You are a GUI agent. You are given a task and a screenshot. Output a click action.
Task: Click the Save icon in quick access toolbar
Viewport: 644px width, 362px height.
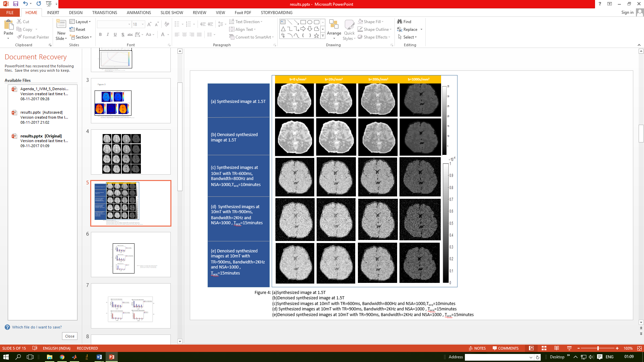[x=15, y=4]
